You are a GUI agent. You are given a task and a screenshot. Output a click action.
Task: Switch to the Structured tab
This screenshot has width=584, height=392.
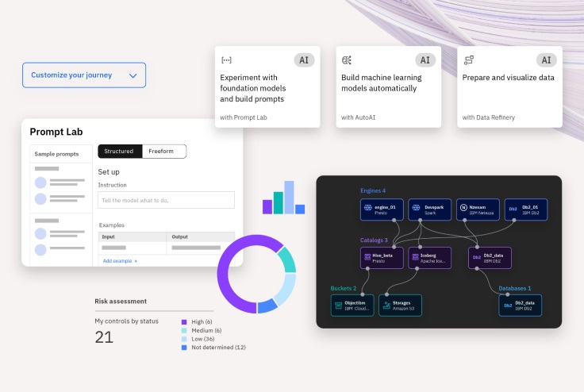point(120,152)
